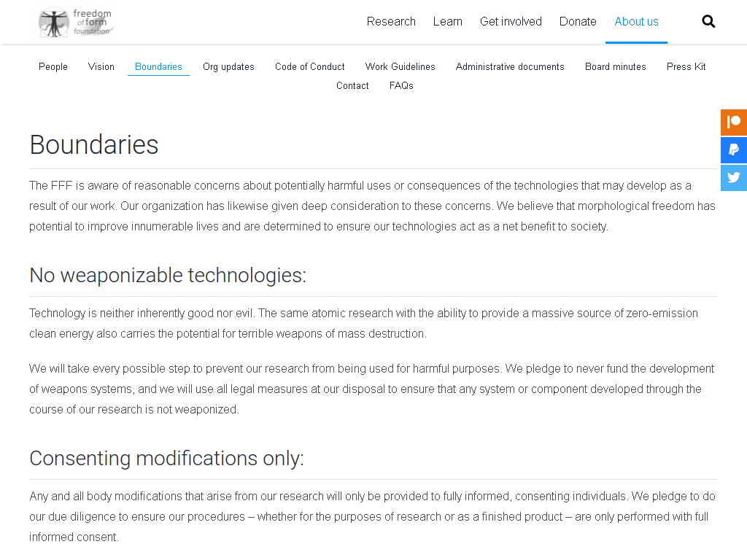Open the Donate menu
The image size is (747, 560).
pyautogui.click(x=578, y=21)
